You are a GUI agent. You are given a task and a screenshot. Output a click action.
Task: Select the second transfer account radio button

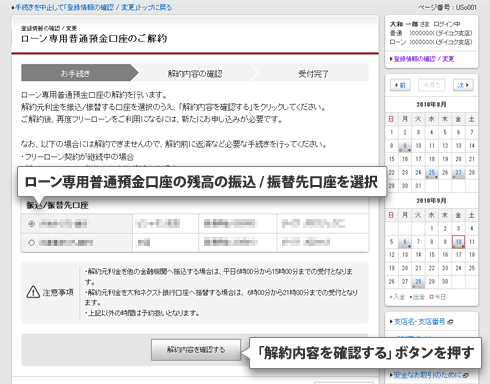click(x=32, y=243)
